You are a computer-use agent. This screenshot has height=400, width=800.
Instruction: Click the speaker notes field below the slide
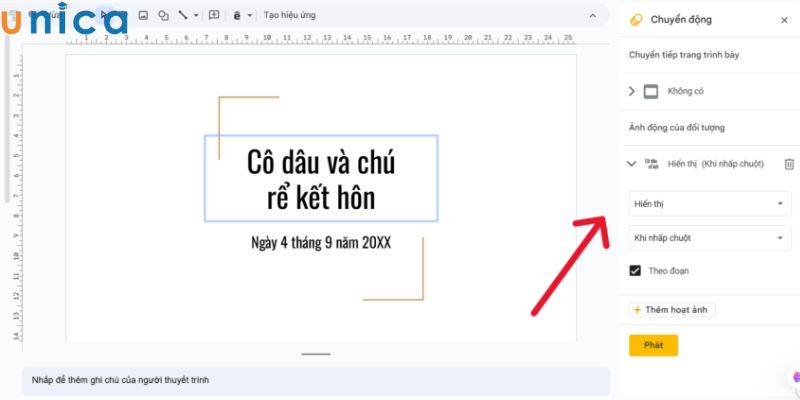tap(316, 380)
